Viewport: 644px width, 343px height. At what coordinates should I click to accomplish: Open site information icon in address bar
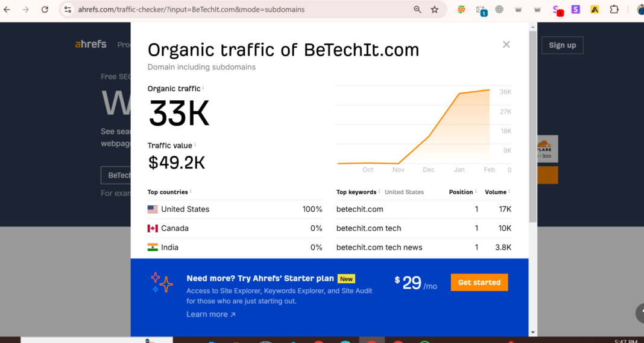coord(68,10)
